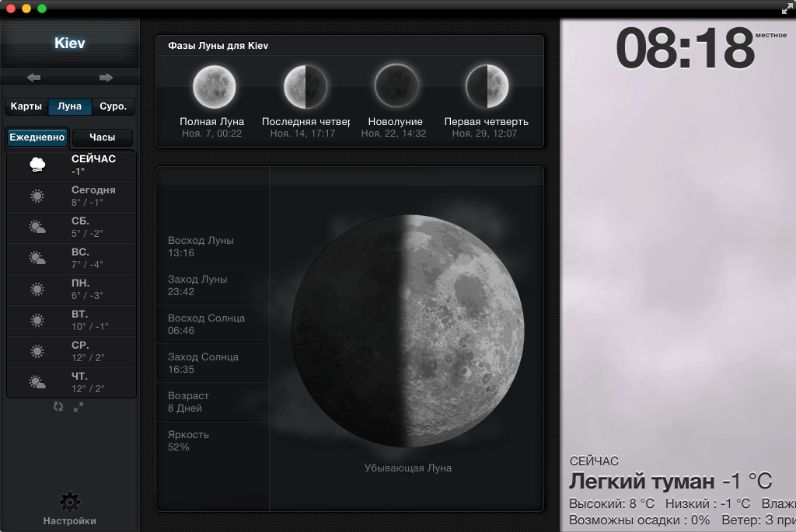Click the Новолуние moon phase image
Screen dimensions: 796x532
396,87
